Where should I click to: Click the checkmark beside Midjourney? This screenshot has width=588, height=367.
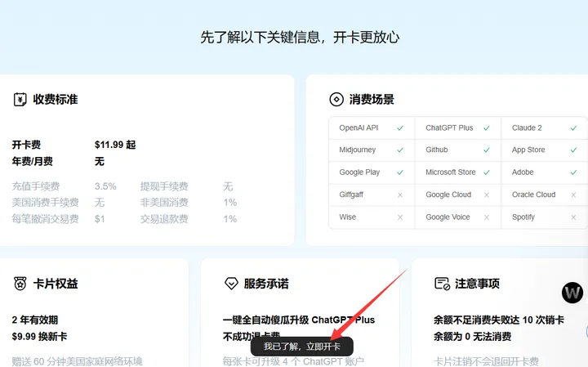399,150
